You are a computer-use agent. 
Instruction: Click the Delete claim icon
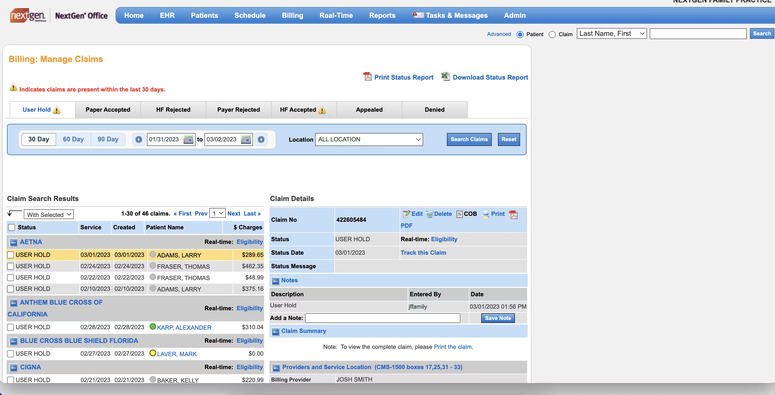click(x=429, y=214)
